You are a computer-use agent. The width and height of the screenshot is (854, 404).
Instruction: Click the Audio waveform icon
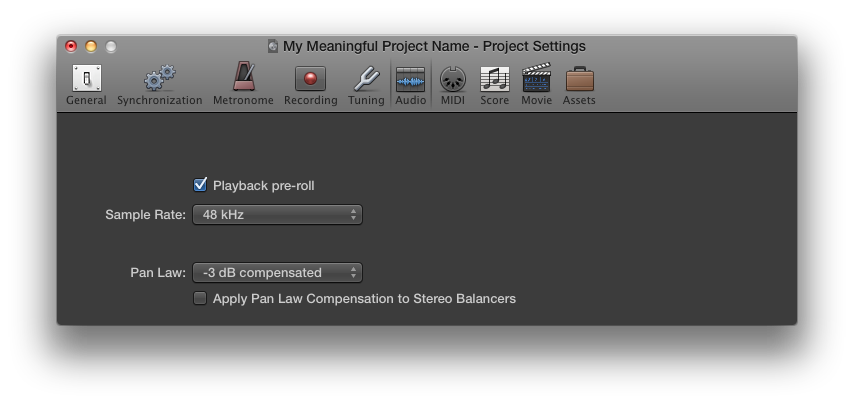[x=410, y=79]
